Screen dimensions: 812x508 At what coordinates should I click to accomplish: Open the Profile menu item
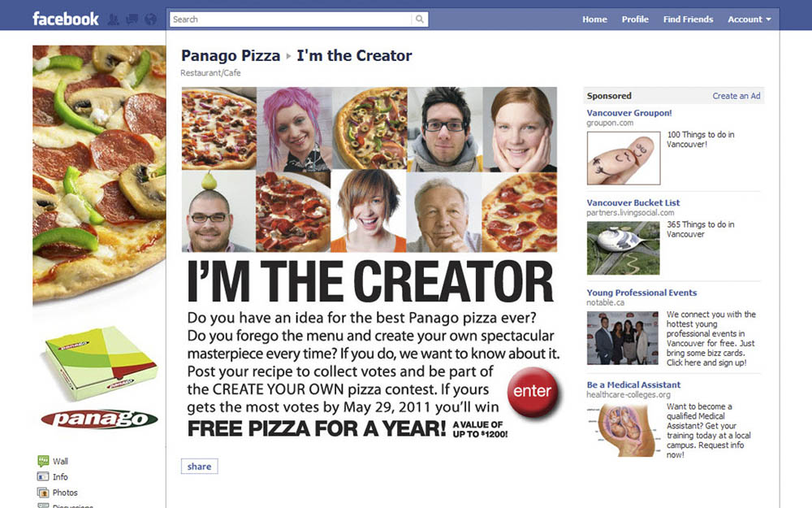coord(635,20)
